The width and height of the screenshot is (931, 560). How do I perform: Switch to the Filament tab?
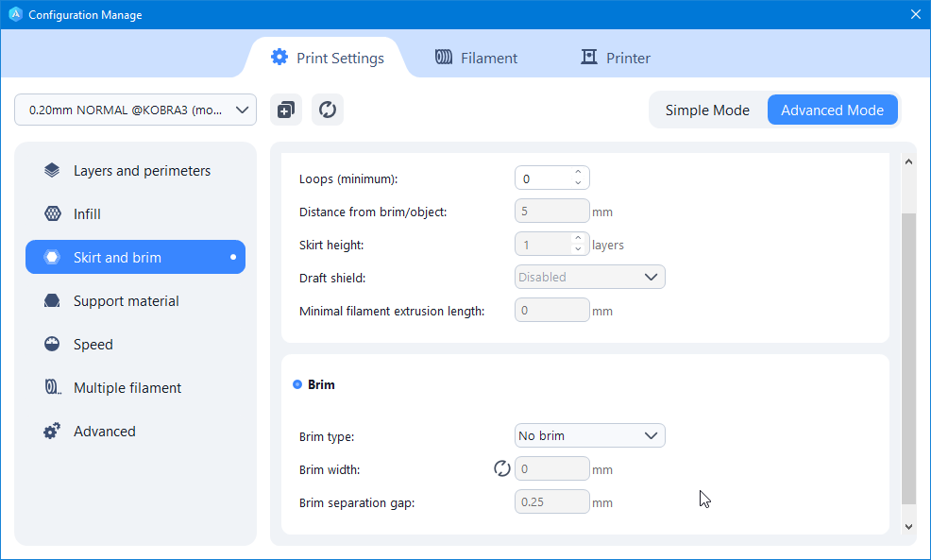click(476, 58)
